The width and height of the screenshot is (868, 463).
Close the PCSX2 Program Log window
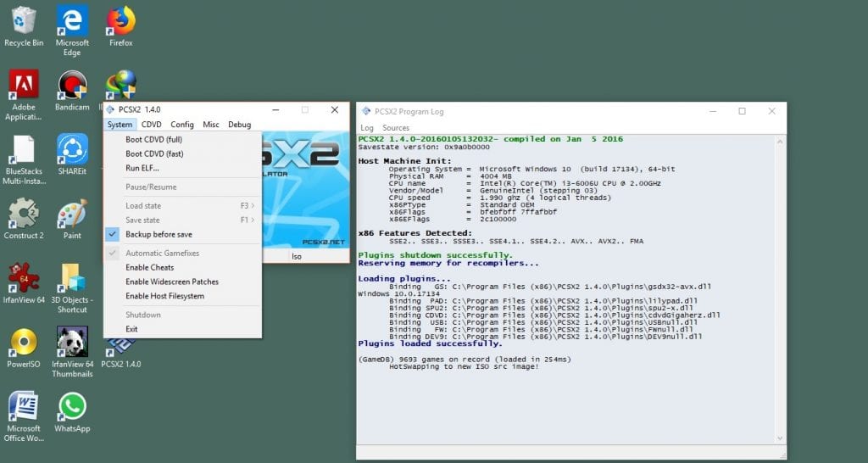(771, 111)
